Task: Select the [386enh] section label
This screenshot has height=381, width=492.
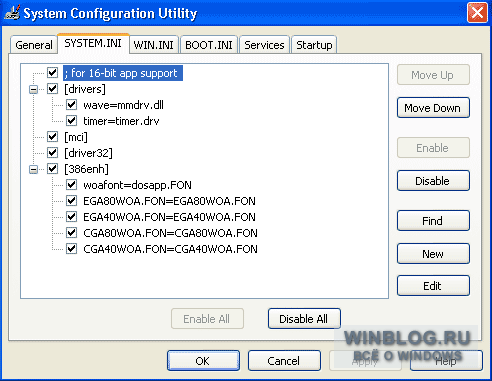Action: point(87,169)
